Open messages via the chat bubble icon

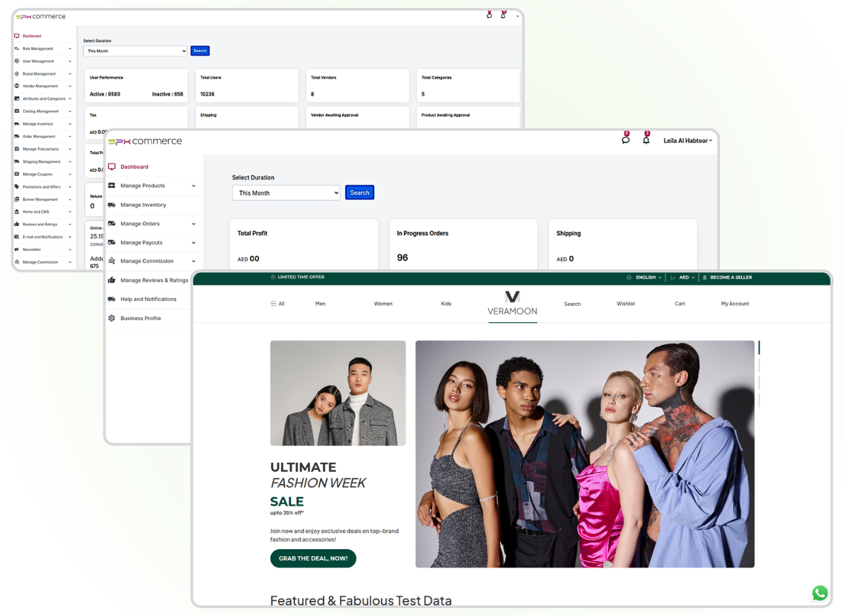pos(625,139)
